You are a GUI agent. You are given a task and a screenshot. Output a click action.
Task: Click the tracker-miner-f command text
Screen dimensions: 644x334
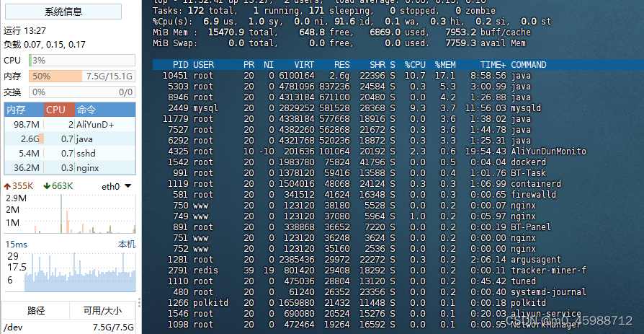click(548, 271)
